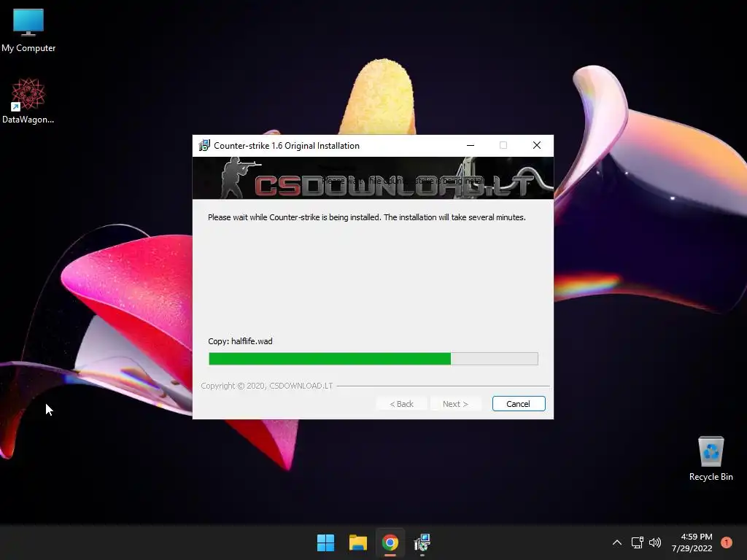Open the Windows Start menu
Screen dimensions: 747x560
[x=326, y=542]
